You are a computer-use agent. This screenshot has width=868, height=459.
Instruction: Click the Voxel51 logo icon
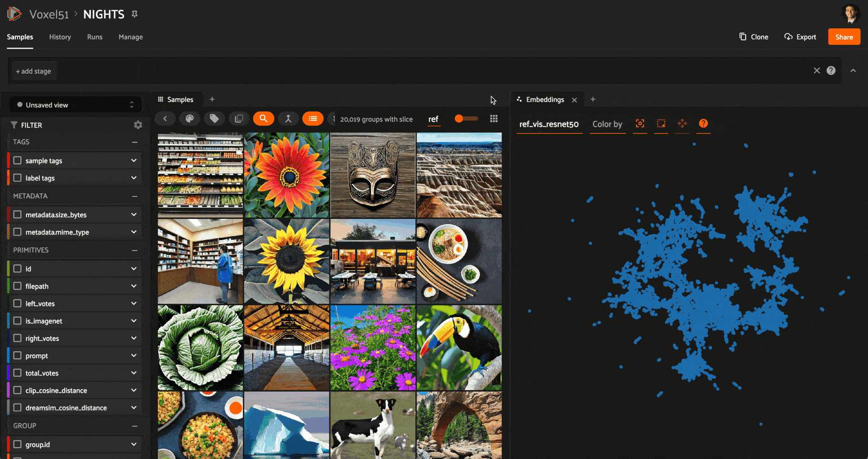[14, 14]
